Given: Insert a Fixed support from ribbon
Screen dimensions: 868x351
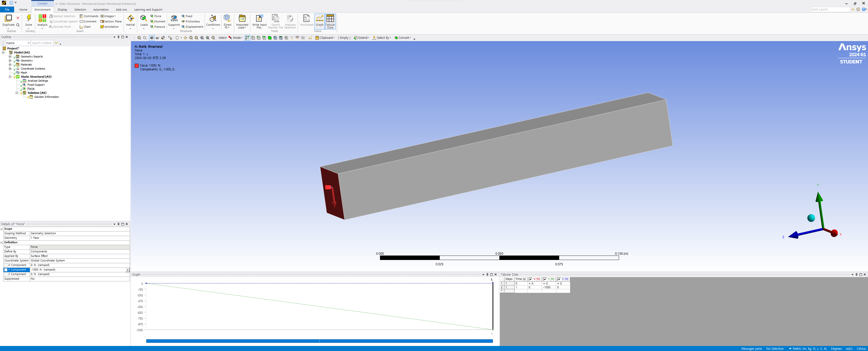Looking at the screenshot, I should point(187,16).
